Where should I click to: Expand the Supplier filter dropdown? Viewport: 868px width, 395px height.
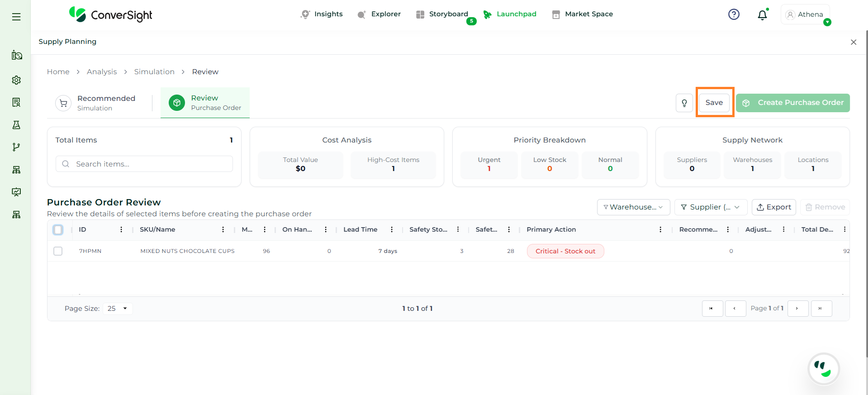pyautogui.click(x=710, y=207)
